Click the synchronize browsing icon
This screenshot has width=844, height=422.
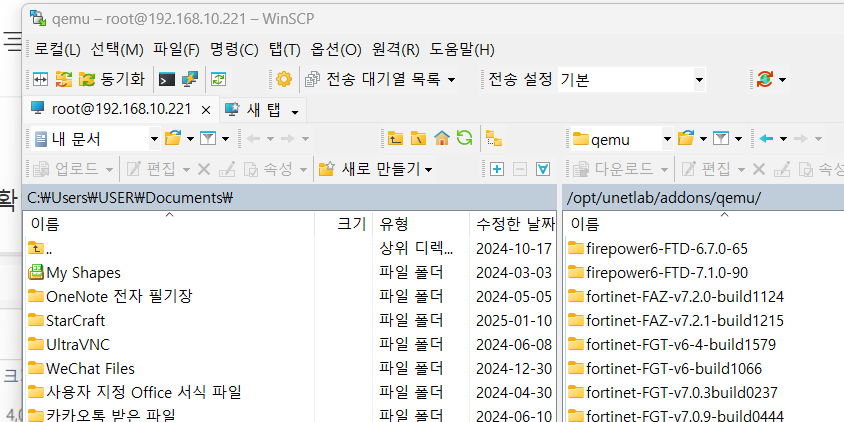64,80
